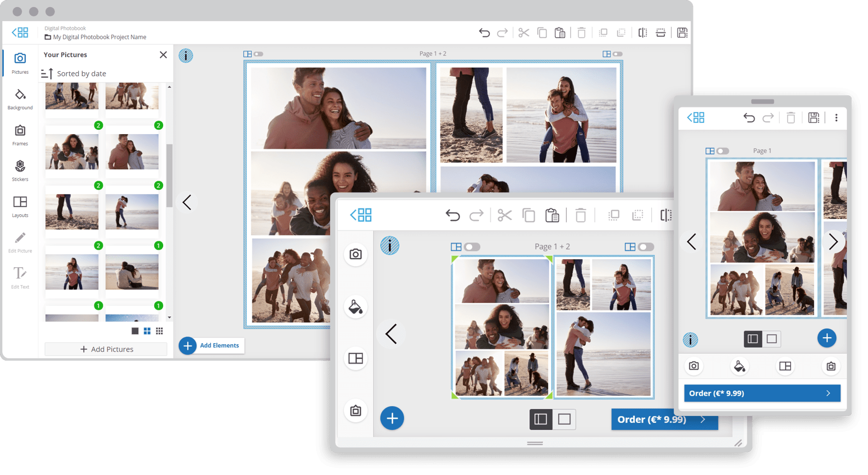The image size is (868, 475).
Task: Open the Stickers sidebar panel
Action: coord(20,171)
